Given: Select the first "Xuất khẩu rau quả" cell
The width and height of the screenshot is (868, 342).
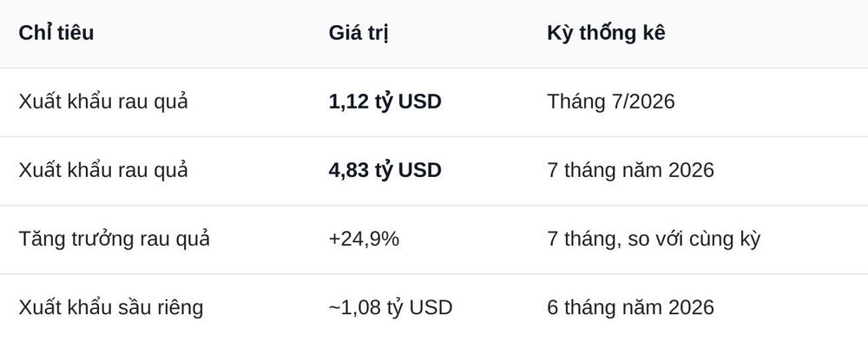Looking at the screenshot, I should click(x=103, y=102).
